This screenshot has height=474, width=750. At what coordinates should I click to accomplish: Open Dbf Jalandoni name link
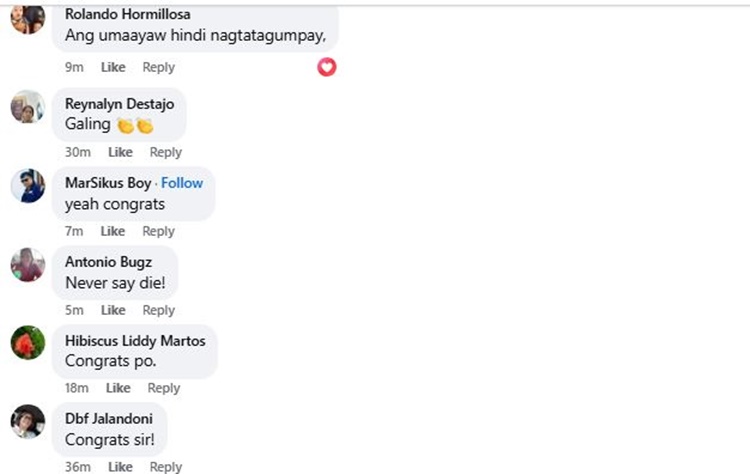point(109,419)
